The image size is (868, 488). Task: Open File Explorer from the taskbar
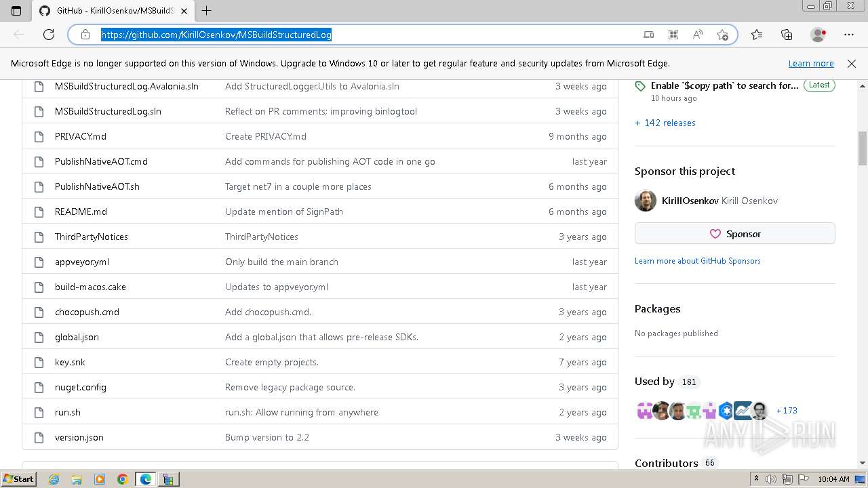77,479
